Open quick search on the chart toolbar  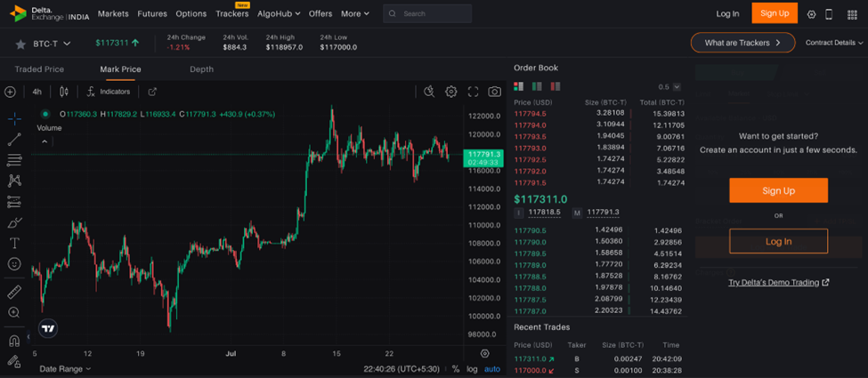[x=429, y=92]
